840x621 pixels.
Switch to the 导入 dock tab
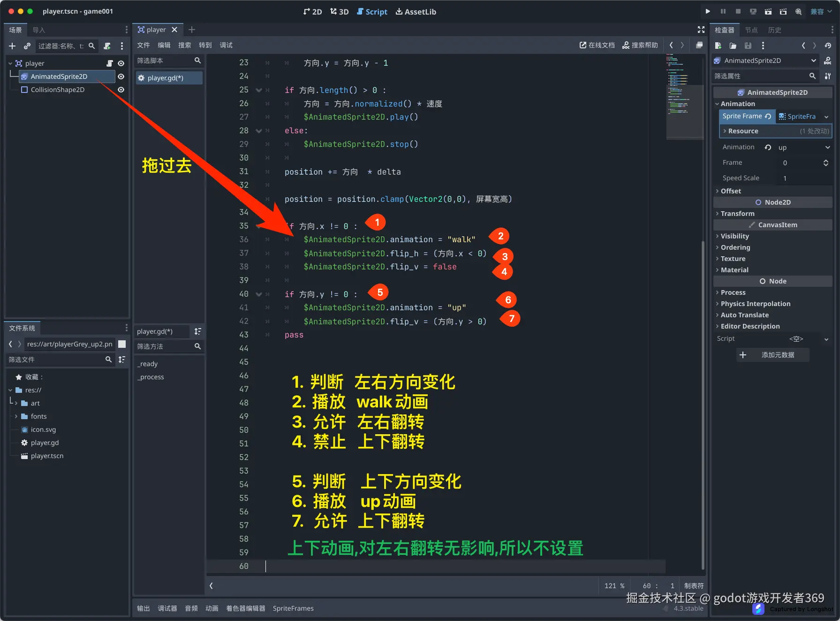click(39, 30)
